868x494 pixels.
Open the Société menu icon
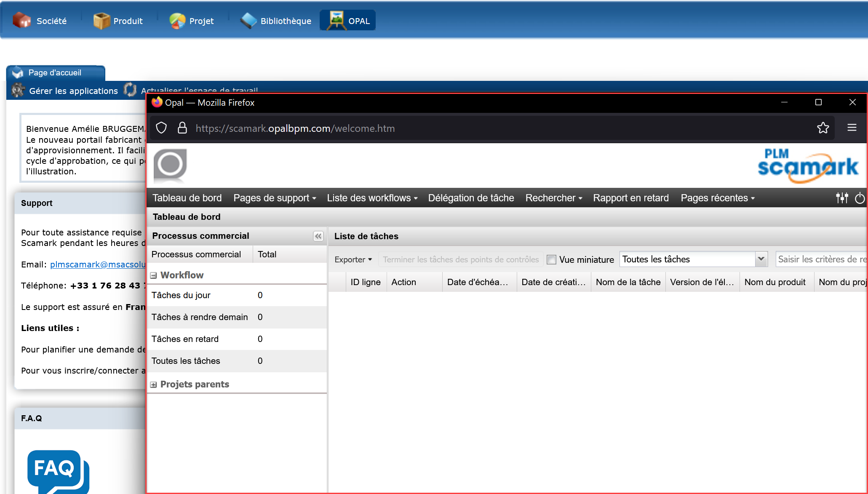coord(21,21)
